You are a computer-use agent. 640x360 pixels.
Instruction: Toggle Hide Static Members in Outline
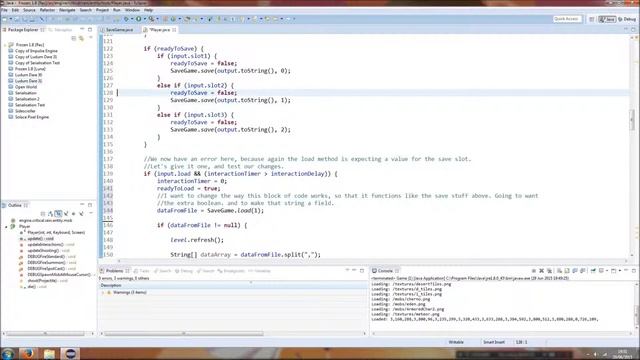pos(66,213)
